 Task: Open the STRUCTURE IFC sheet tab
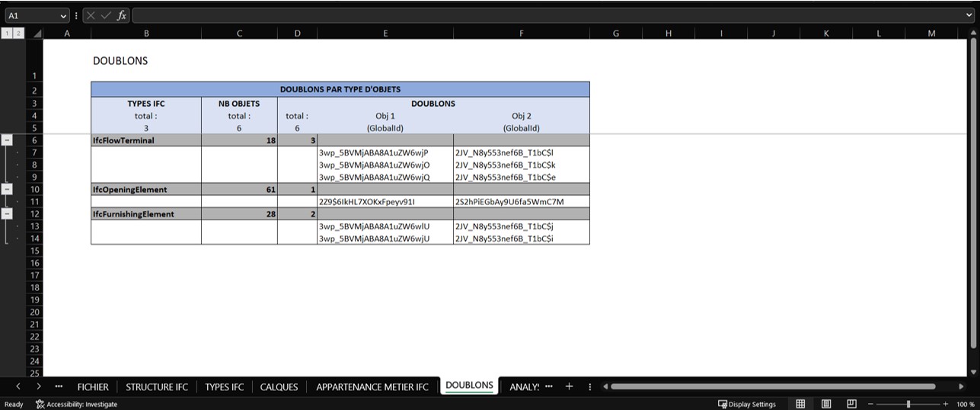157,386
